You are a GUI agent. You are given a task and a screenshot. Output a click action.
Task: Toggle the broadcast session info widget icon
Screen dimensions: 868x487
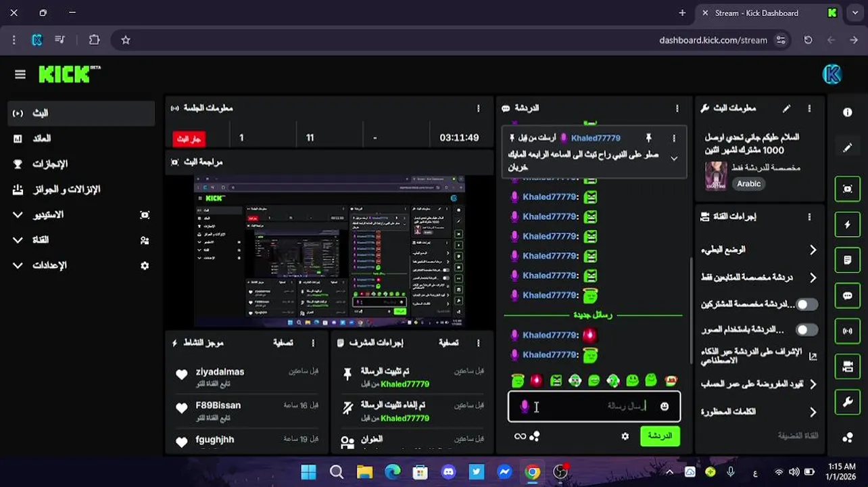847,331
